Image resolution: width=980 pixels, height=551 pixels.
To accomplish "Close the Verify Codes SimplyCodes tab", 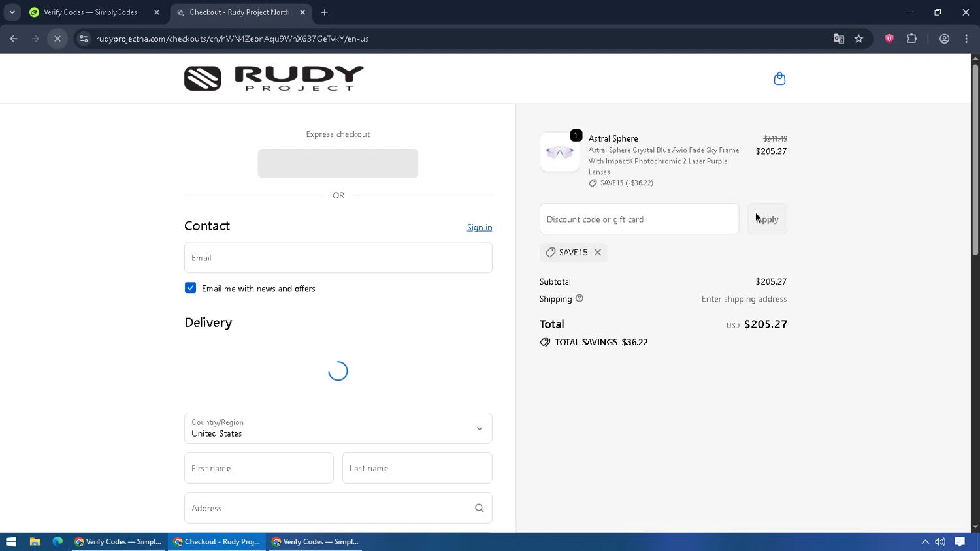I will tap(157, 12).
